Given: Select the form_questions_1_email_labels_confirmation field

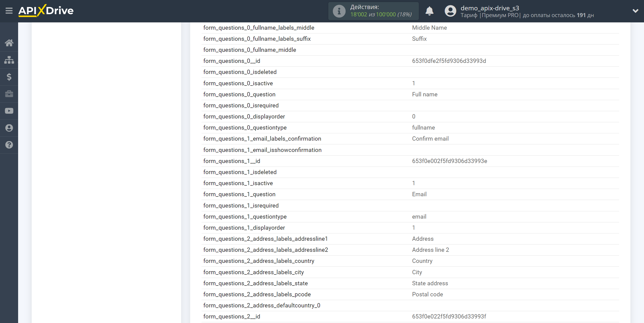Looking at the screenshot, I should point(262,139).
